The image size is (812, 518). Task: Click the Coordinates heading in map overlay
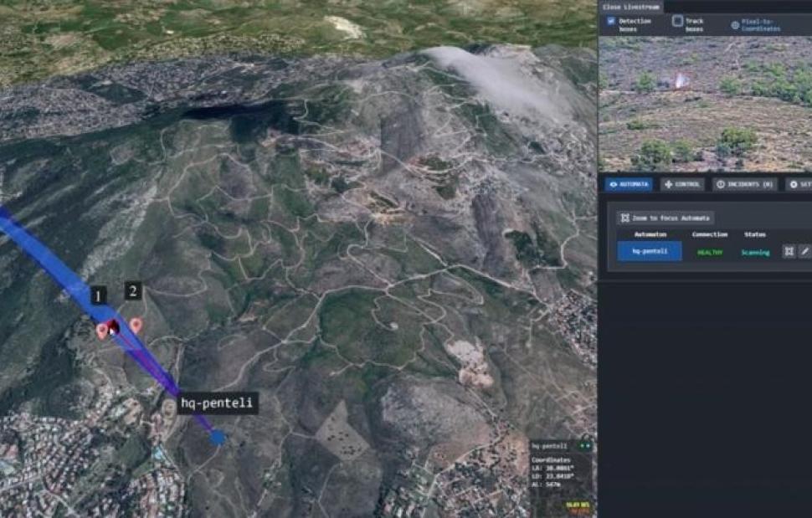pyautogui.click(x=551, y=459)
